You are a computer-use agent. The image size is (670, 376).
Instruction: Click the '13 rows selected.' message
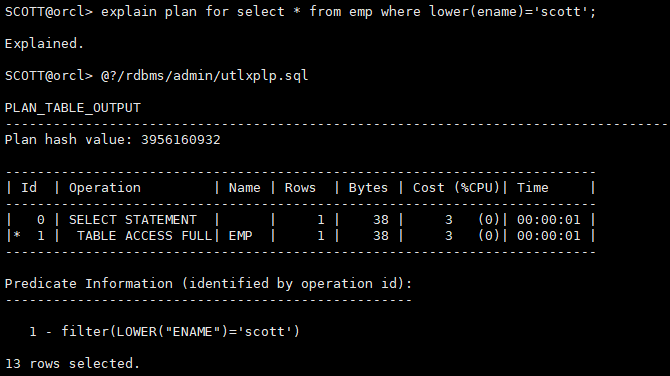point(72,364)
